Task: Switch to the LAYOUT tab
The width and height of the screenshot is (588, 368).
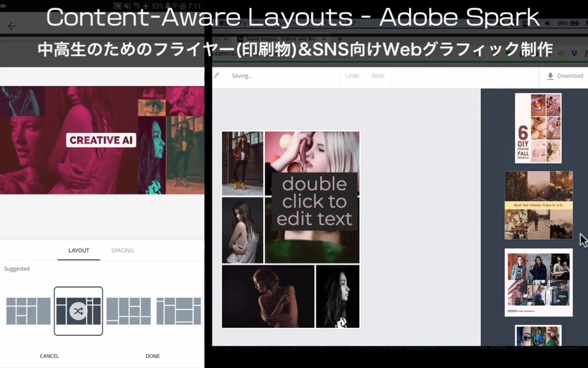Action: (x=79, y=251)
